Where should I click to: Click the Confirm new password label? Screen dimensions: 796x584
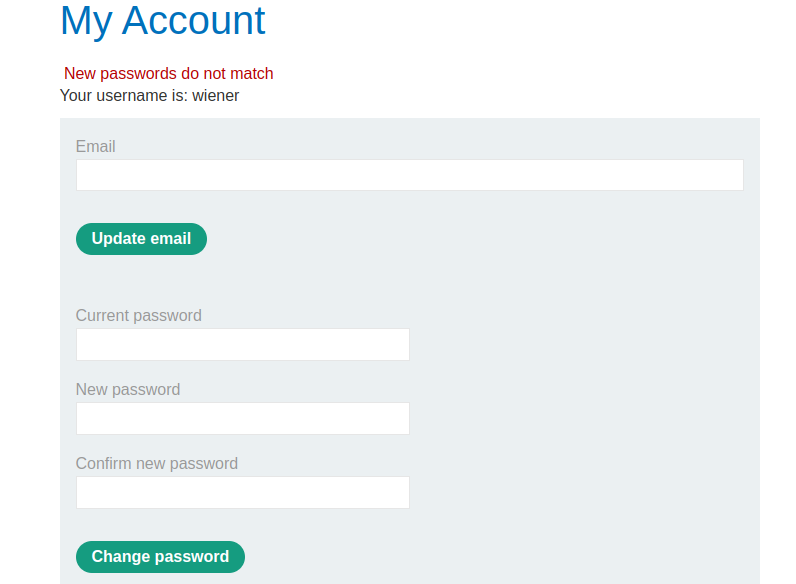point(156,463)
